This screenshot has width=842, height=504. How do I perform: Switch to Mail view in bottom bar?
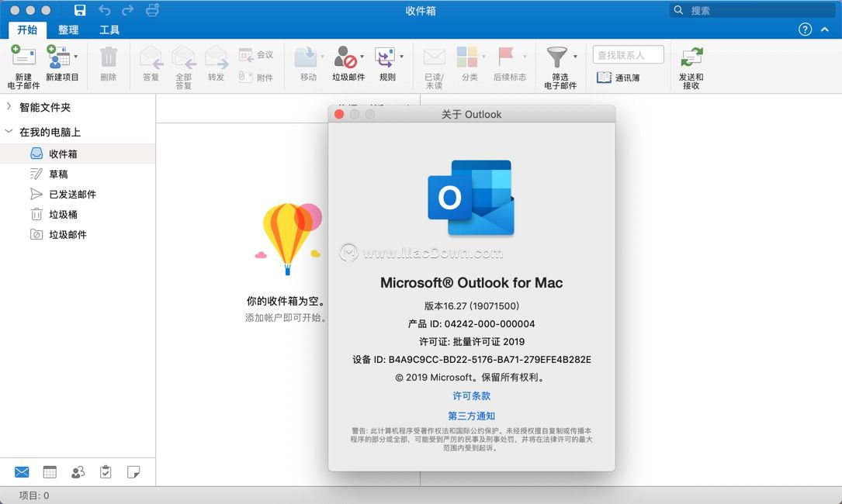pos(22,471)
